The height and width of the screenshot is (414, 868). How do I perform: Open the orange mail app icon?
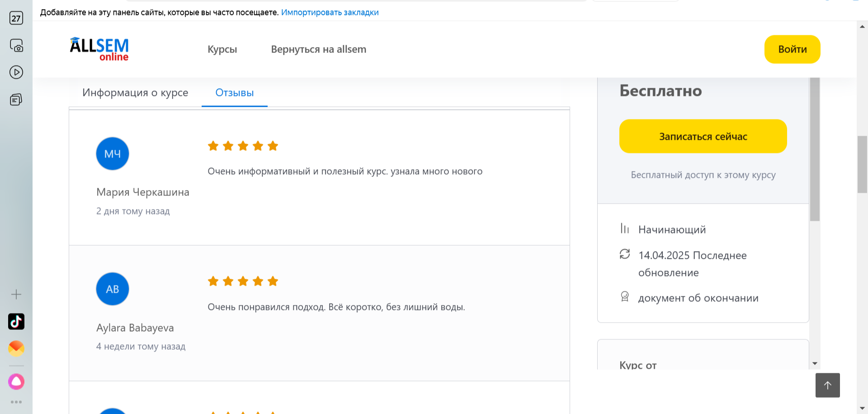click(x=16, y=348)
